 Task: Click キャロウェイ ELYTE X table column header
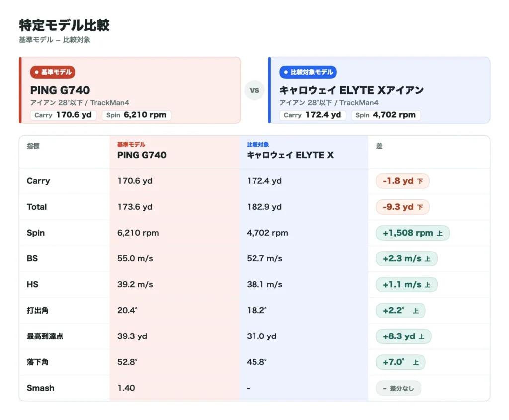(x=290, y=155)
